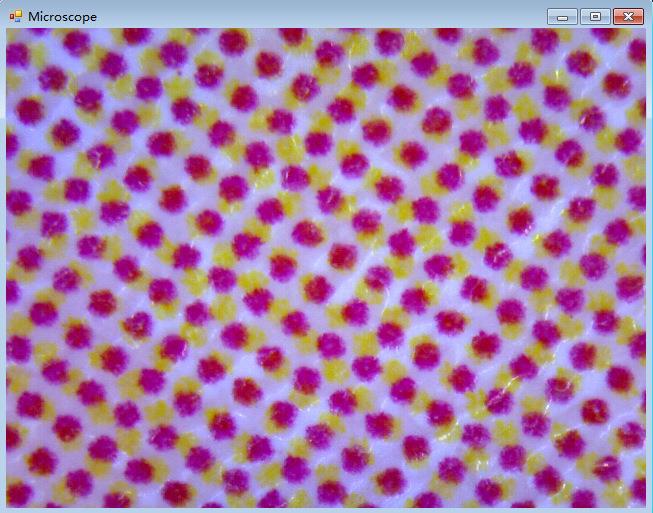Close the Microscope window

coord(628,17)
